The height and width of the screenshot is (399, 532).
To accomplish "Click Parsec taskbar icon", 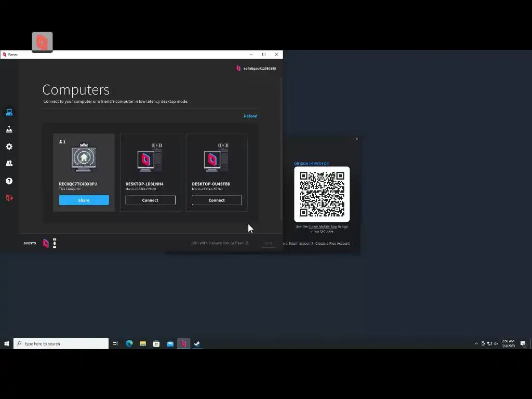I will (x=183, y=344).
